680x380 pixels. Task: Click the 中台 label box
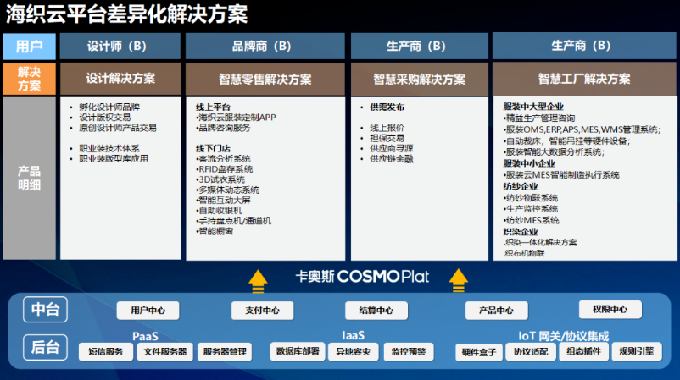46,309
